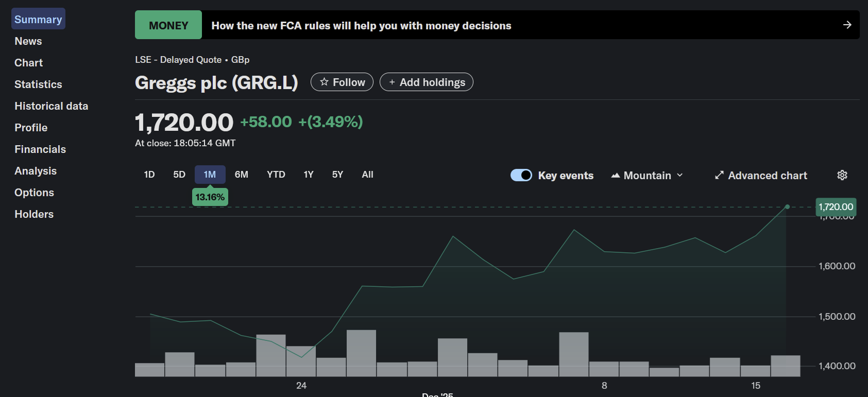Select Statistics in the sidebar

(x=38, y=84)
